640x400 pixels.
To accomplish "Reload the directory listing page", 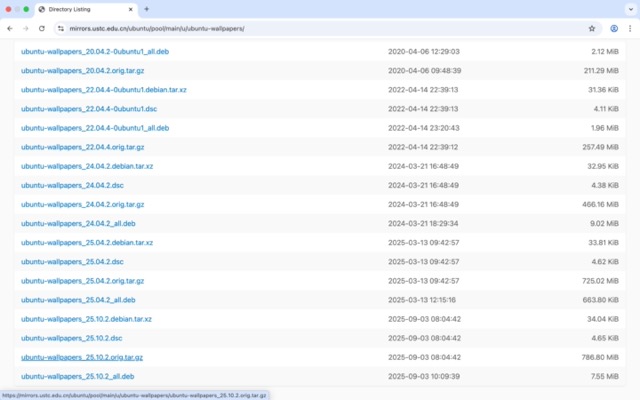I will click(41, 28).
